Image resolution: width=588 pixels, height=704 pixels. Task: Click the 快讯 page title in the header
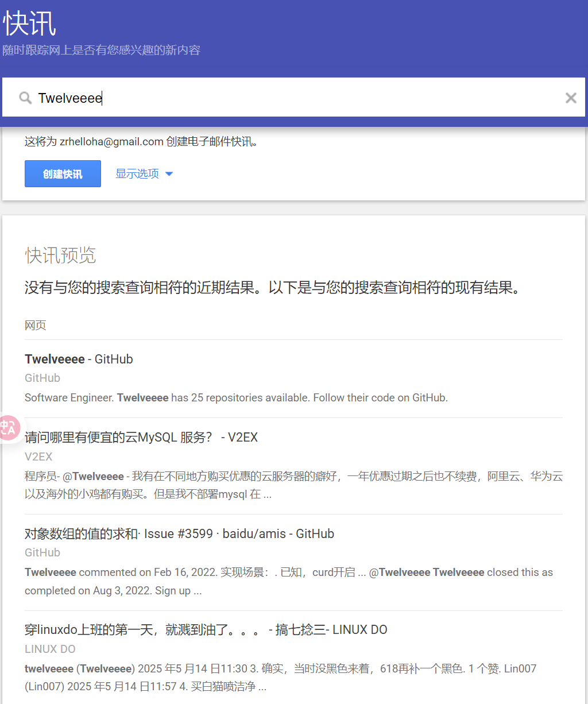[x=29, y=24]
